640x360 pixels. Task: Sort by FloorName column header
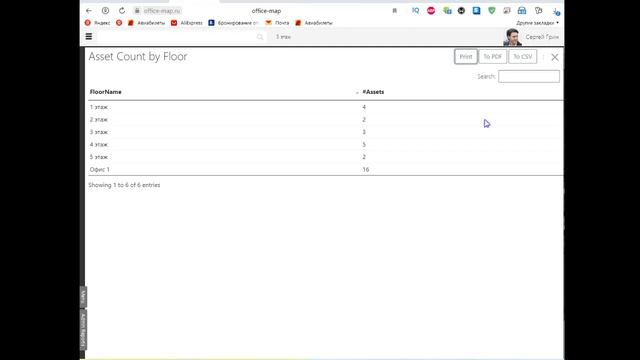105,92
